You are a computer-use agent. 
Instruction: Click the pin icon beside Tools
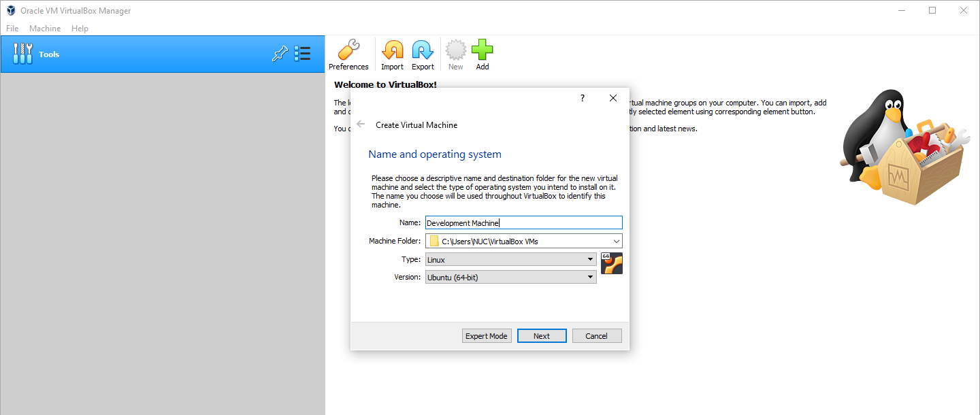point(280,54)
